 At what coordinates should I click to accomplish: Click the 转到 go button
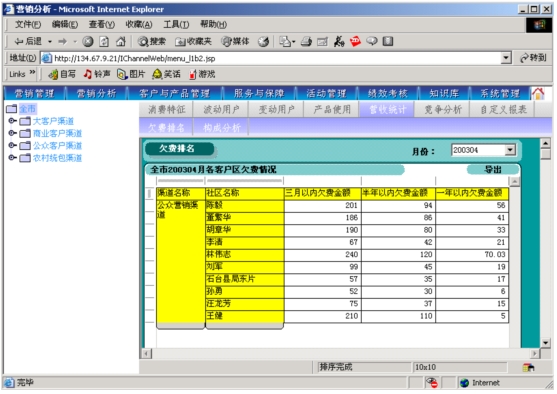click(533, 58)
